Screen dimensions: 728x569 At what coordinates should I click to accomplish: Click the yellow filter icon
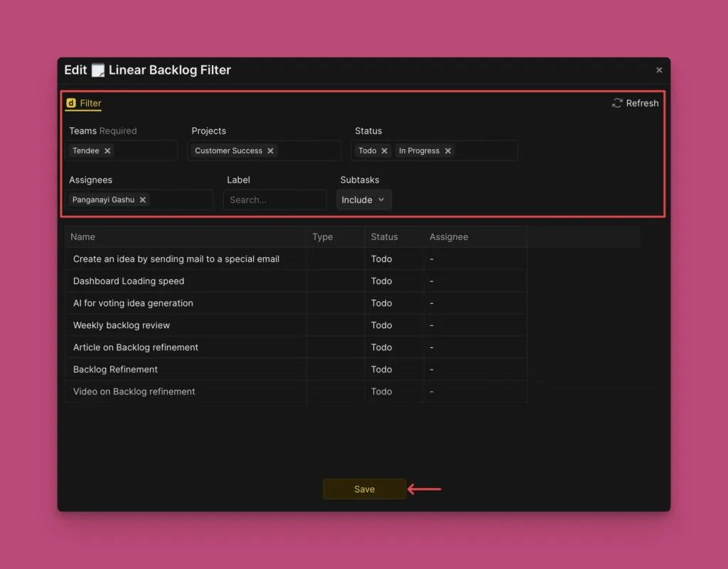[x=70, y=103]
